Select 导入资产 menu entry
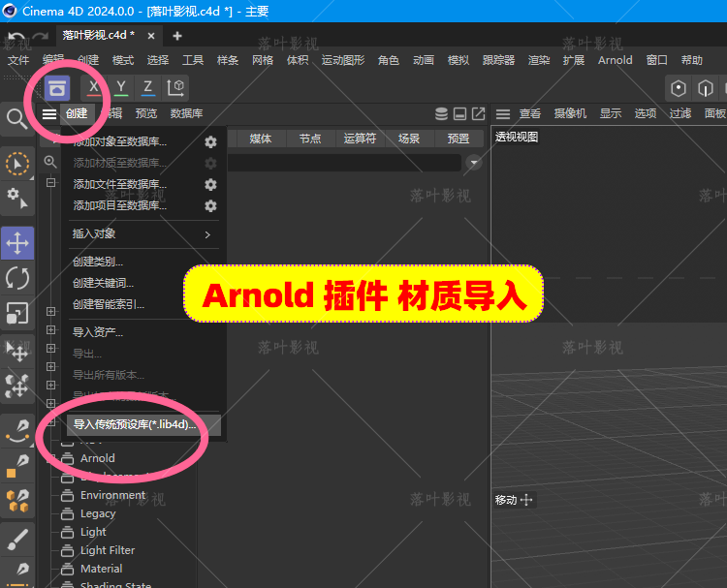The image size is (727, 588). pyautogui.click(x=97, y=332)
